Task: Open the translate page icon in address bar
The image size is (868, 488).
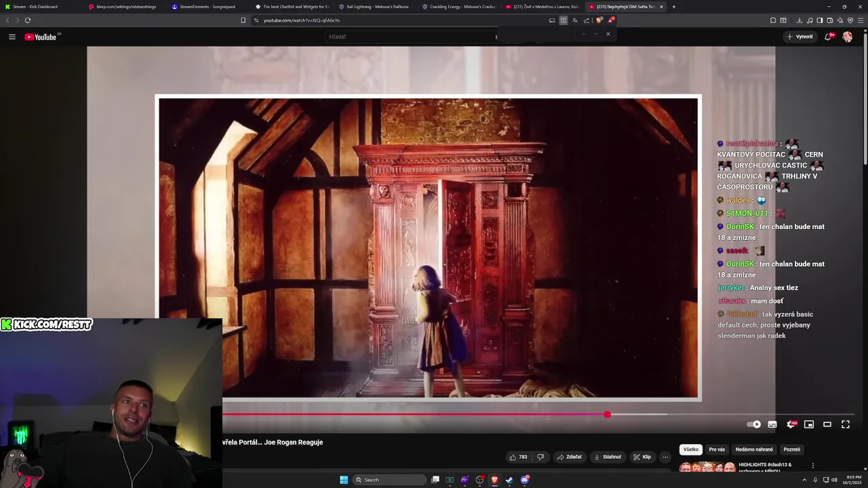Action: 575,20
